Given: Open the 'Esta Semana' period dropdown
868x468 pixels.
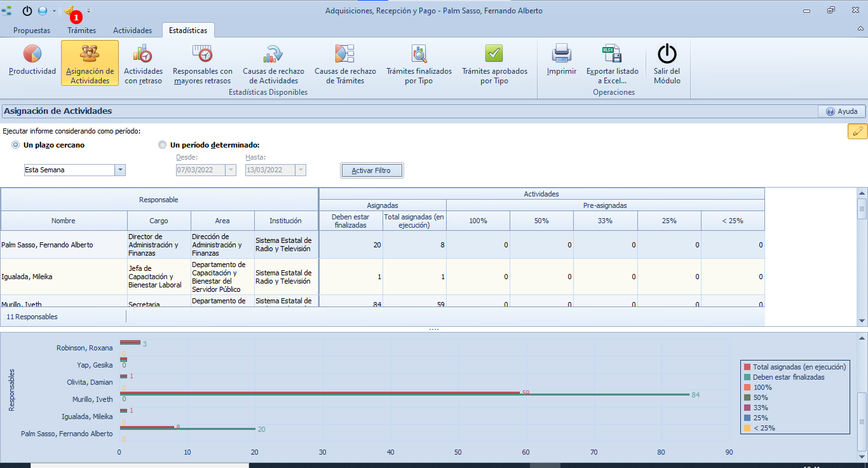Looking at the screenshot, I should pyautogui.click(x=120, y=170).
